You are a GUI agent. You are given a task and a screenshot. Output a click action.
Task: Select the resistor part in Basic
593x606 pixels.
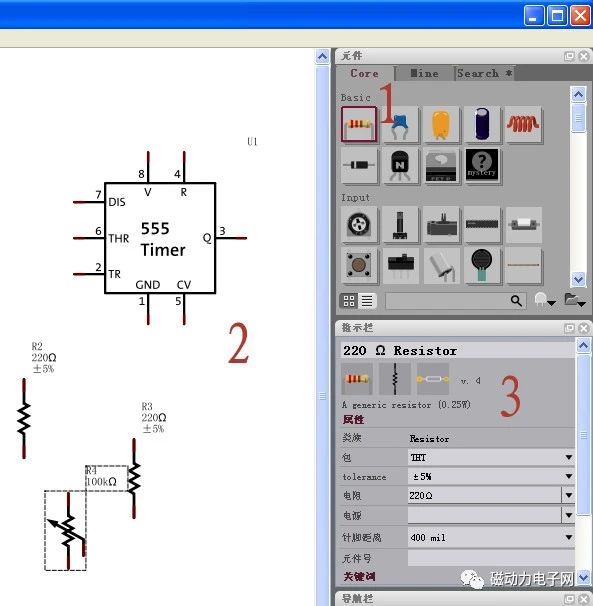[x=359, y=124]
